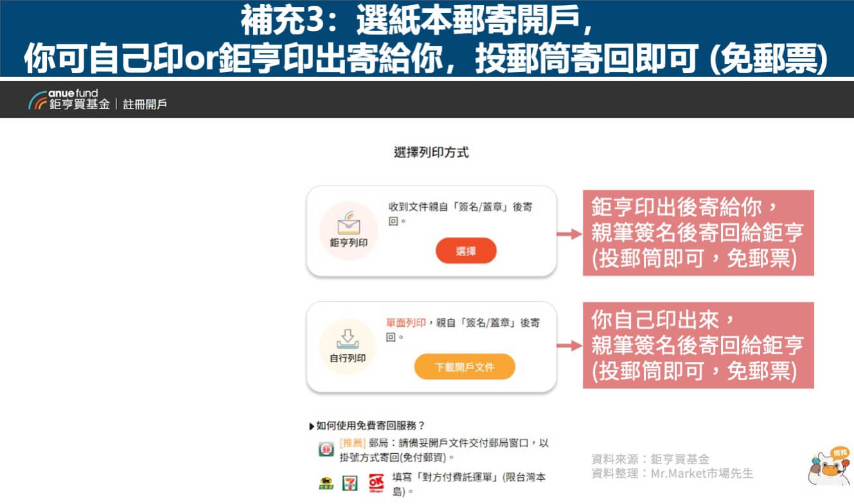Expand the 如何使用免費寄回服務 triangle
The image size is (854, 504).
pyautogui.click(x=312, y=426)
